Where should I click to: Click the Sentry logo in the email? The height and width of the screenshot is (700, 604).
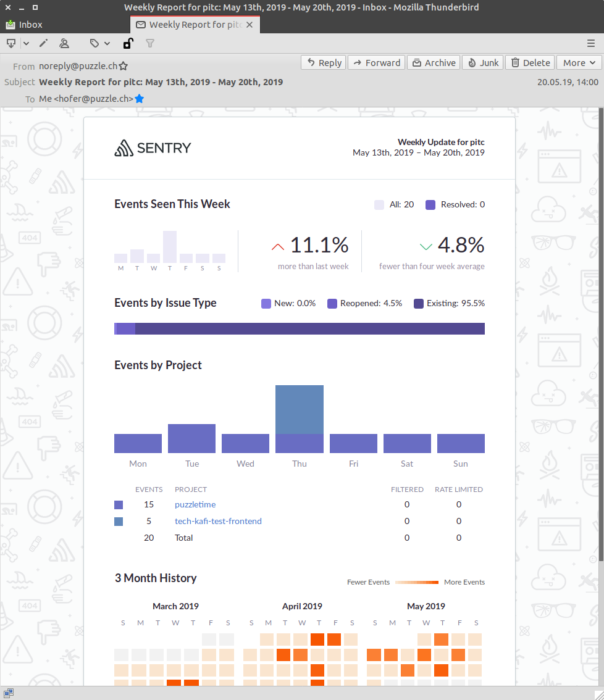click(153, 148)
